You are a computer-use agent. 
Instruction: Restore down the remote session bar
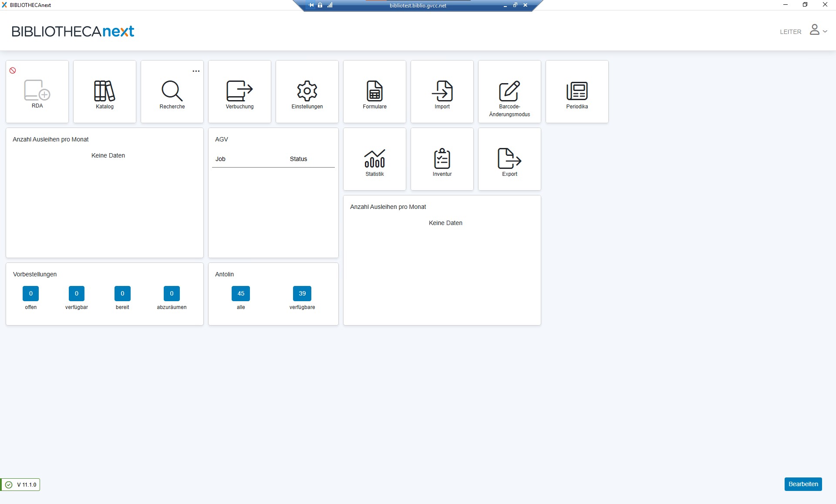(515, 5)
